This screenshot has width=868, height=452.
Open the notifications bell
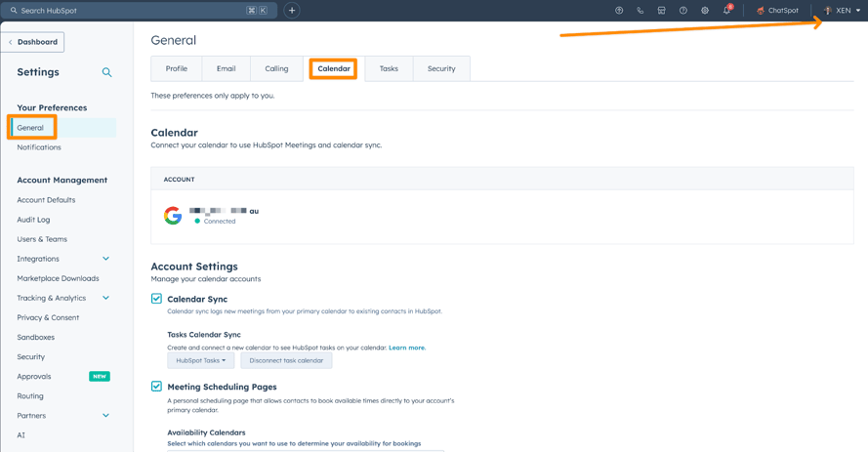[x=726, y=10]
